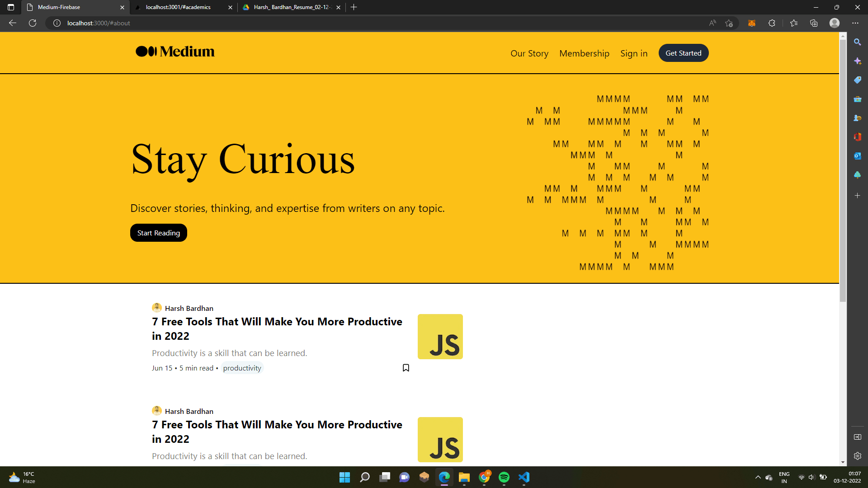The width and height of the screenshot is (868, 488).
Task: Open Edge Settings and more menu
Action: [x=855, y=23]
